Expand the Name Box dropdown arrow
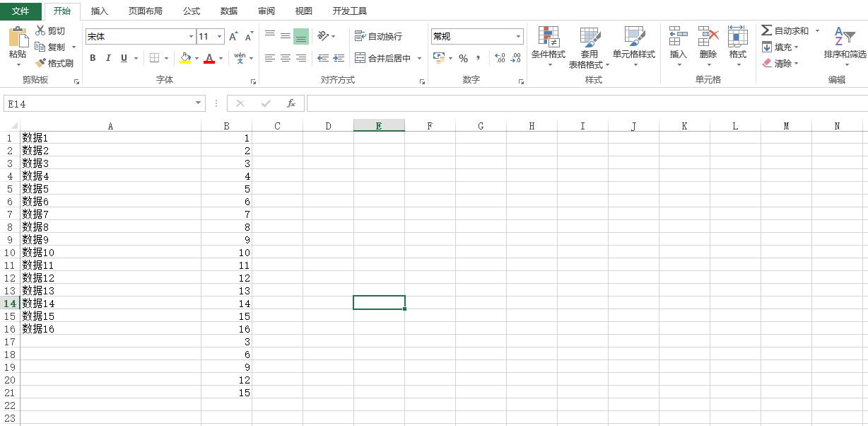Image resolution: width=868 pixels, height=426 pixels. 199,103
